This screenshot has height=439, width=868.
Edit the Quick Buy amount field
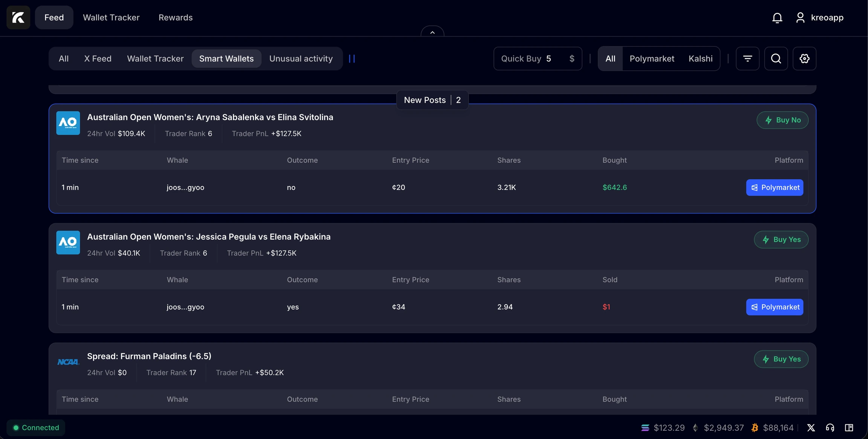[x=549, y=58]
